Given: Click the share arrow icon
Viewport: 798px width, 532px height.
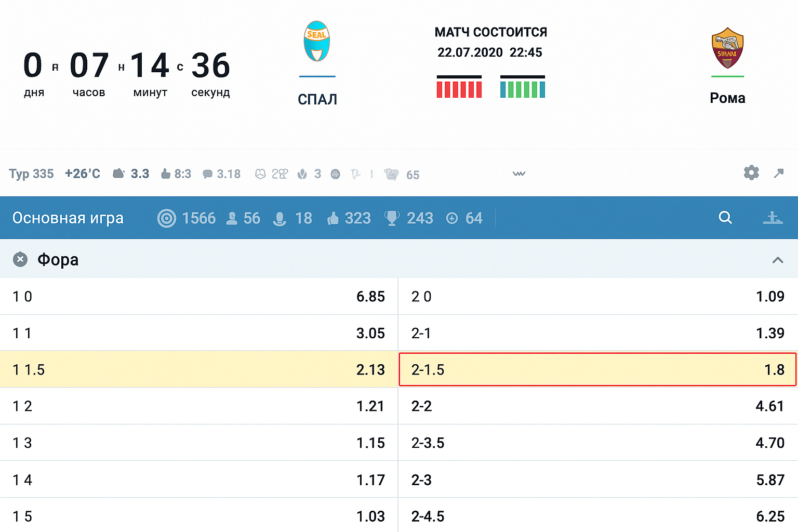Looking at the screenshot, I should point(779,172).
